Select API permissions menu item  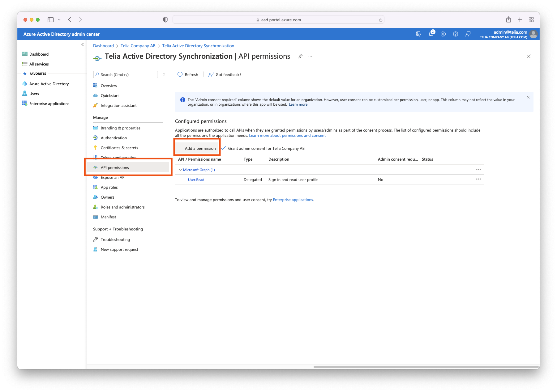128,167
